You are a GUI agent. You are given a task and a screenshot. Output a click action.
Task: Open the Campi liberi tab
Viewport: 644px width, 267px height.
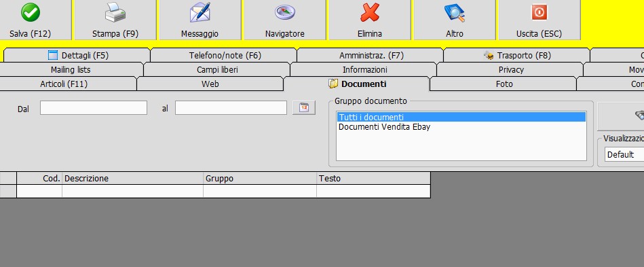tap(217, 69)
